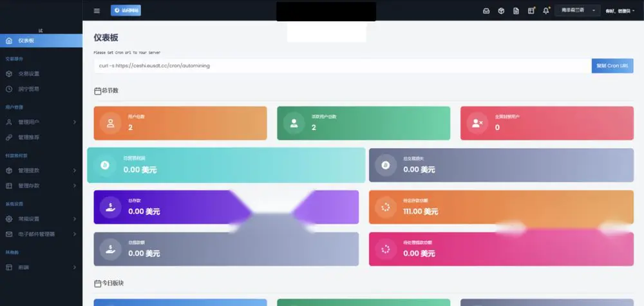The image size is (644, 306).
Task: Click the value 0 on the red card
Action: [x=497, y=128]
